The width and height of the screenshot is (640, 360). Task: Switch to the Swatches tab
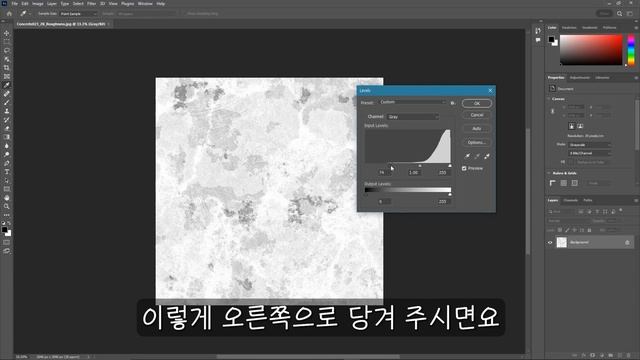[x=569, y=28]
